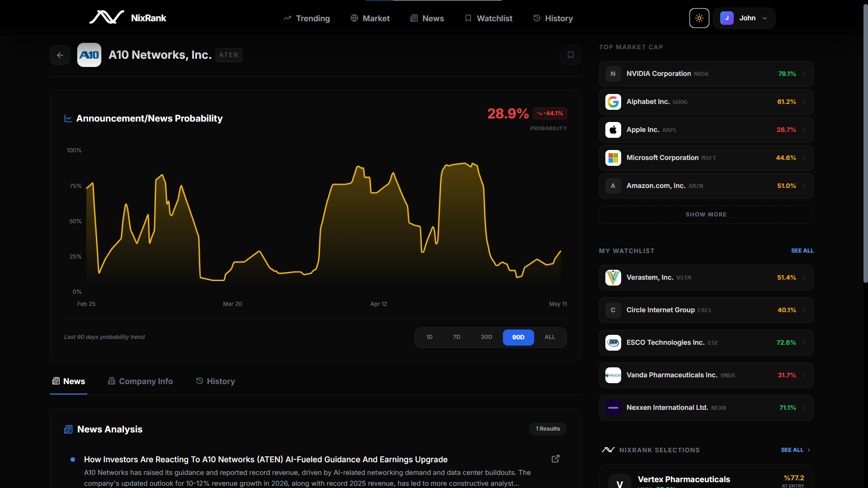Open the Market nav item

click(370, 19)
